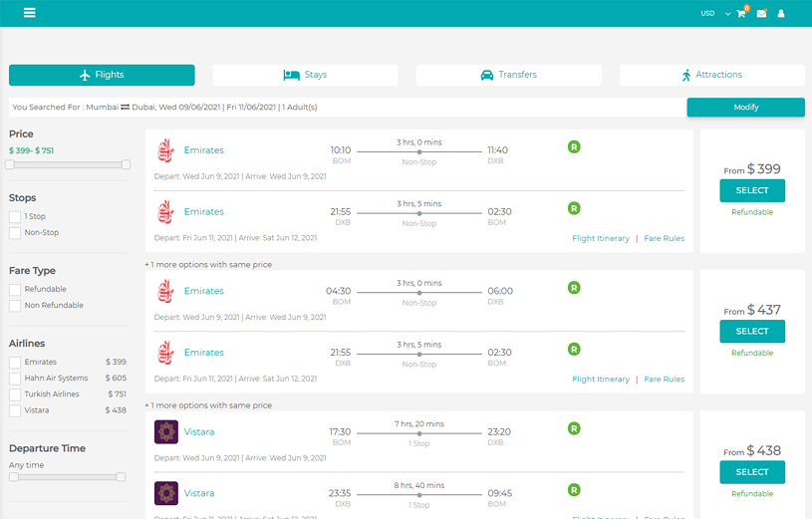Click Emirates logo on 10:10 flight
The width and height of the screenshot is (812, 519).
coord(165,150)
